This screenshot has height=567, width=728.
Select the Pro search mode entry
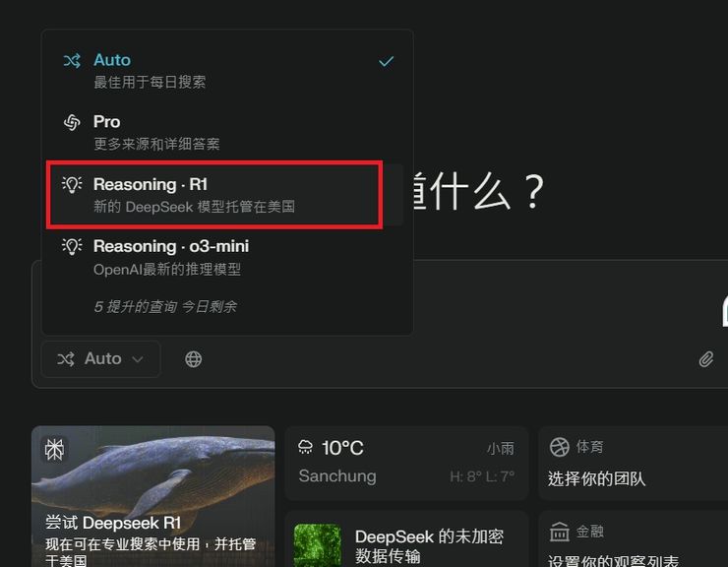pyautogui.click(x=227, y=133)
